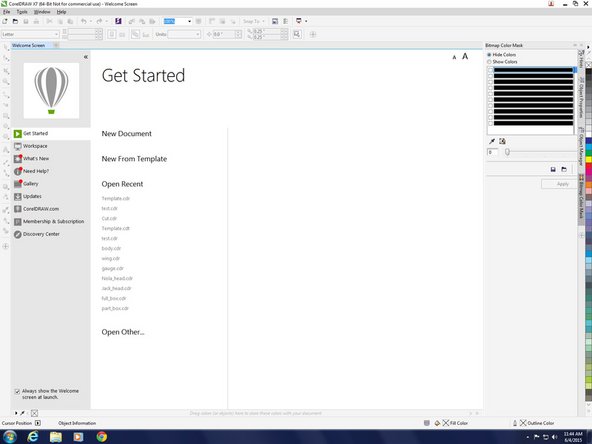Open the document palette flyout arrow
The height and width of the screenshot is (444, 592).
point(16,413)
